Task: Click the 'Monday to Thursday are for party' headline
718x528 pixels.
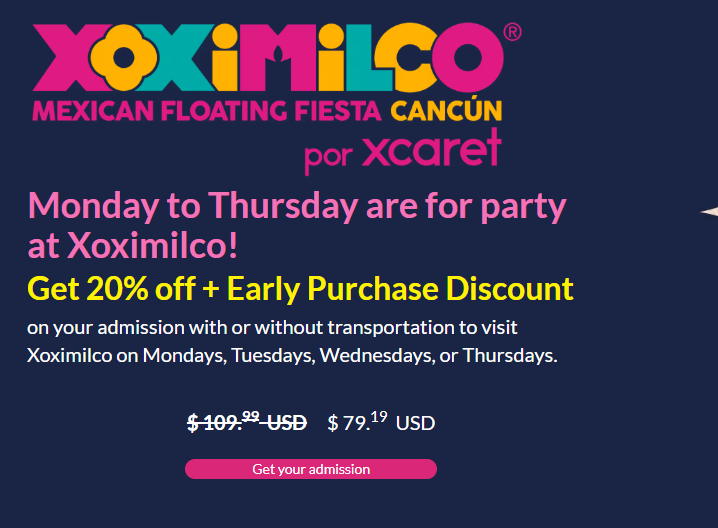Action: click(297, 206)
